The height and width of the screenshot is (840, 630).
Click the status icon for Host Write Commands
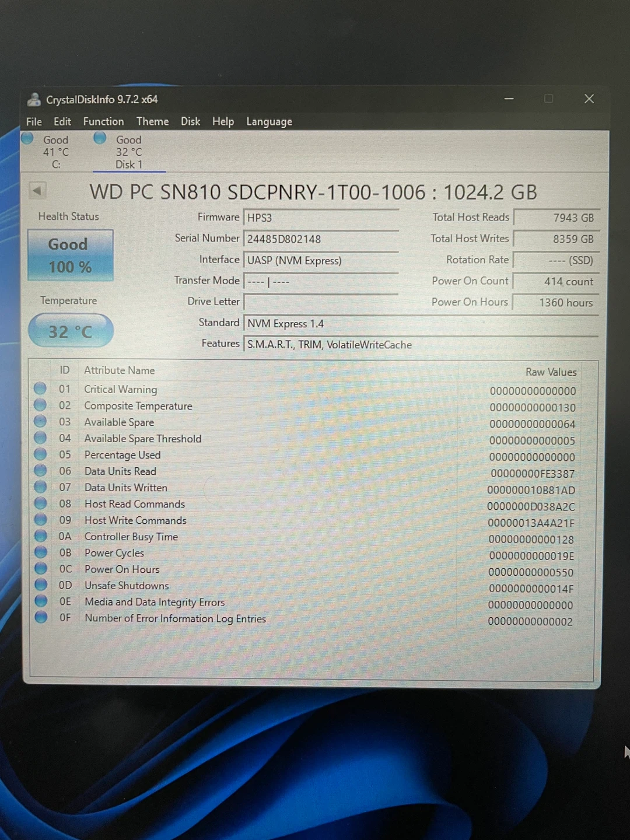[x=40, y=519]
